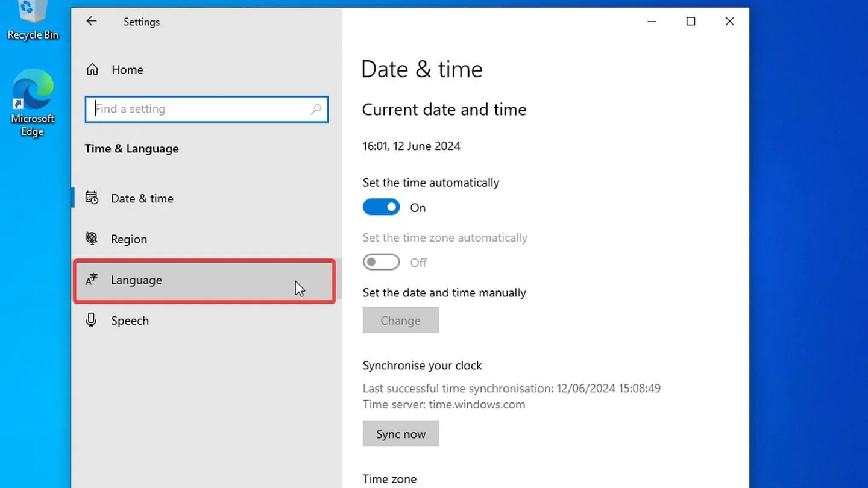Open the Home icon in sidebar
The width and height of the screenshot is (868, 488).
pyautogui.click(x=92, y=69)
